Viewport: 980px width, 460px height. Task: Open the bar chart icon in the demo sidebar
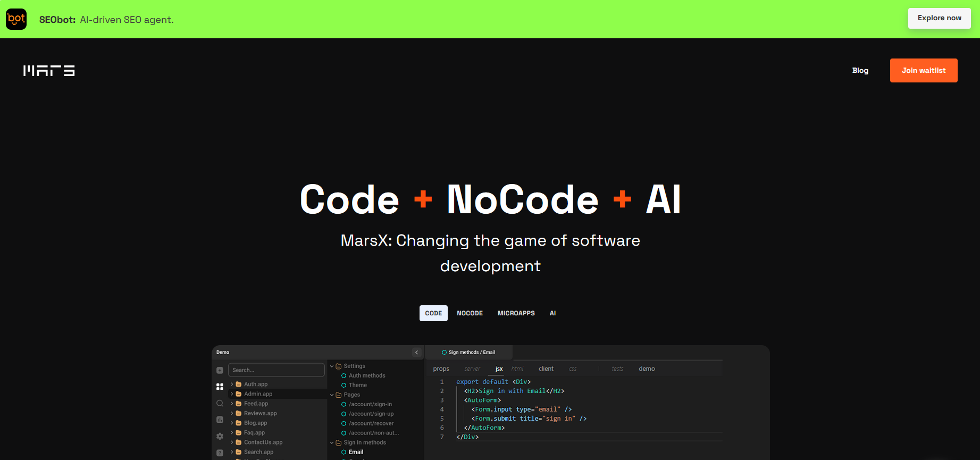(220, 420)
